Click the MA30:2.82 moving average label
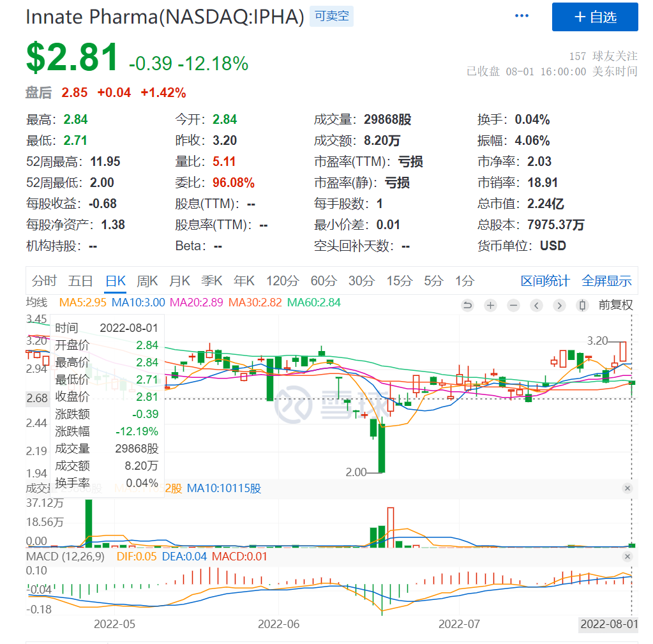 click(x=255, y=303)
